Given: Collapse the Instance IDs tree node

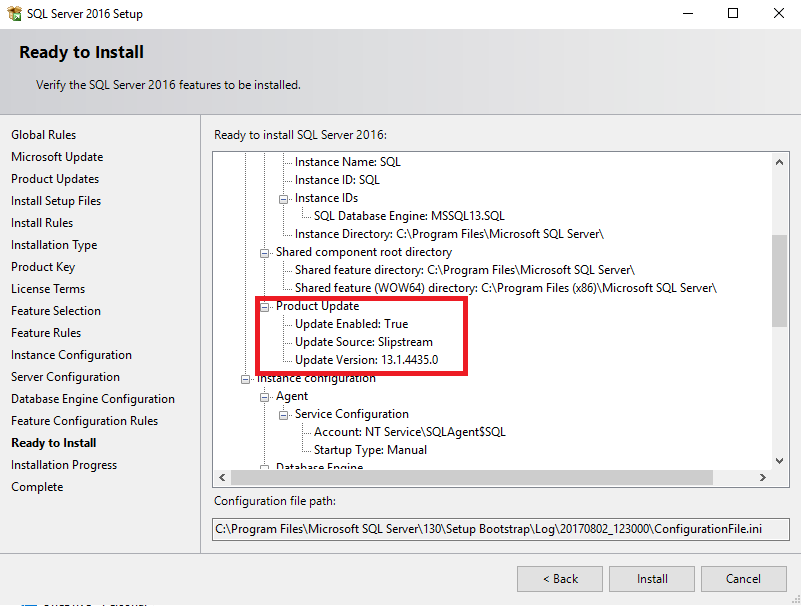Looking at the screenshot, I should [284, 198].
